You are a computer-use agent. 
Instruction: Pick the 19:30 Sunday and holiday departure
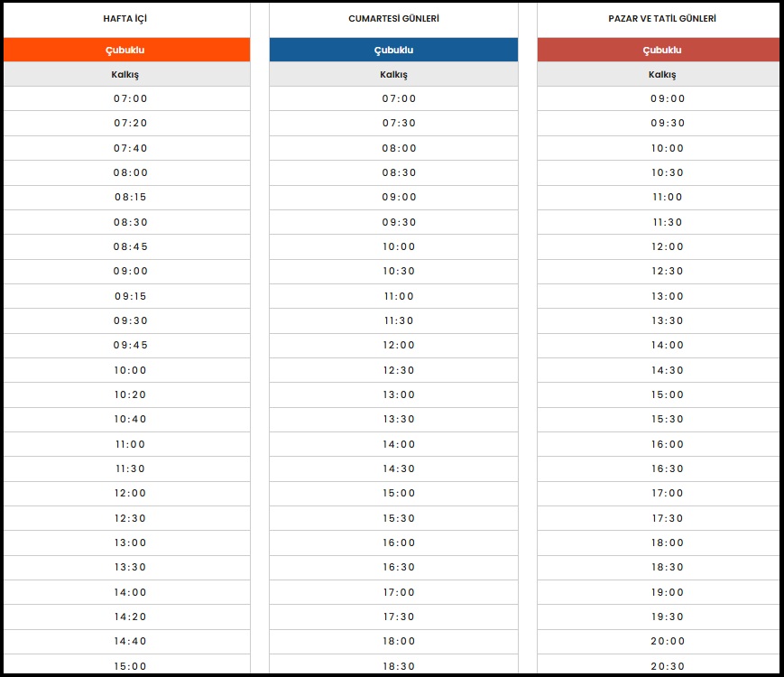pyautogui.click(x=668, y=617)
